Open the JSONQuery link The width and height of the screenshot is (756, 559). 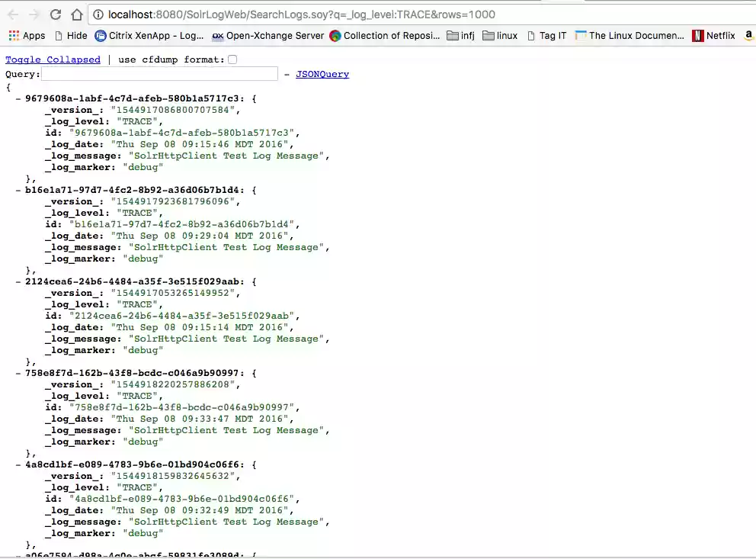322,73
